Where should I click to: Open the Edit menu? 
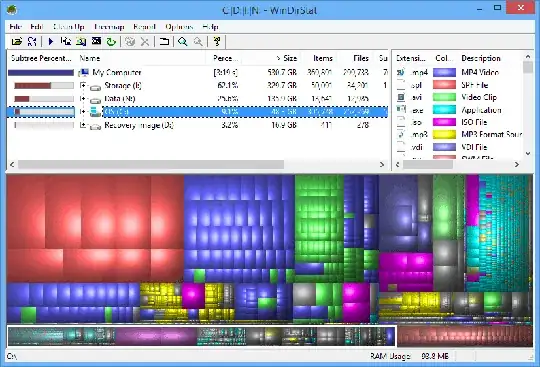[x=37, y=27]
